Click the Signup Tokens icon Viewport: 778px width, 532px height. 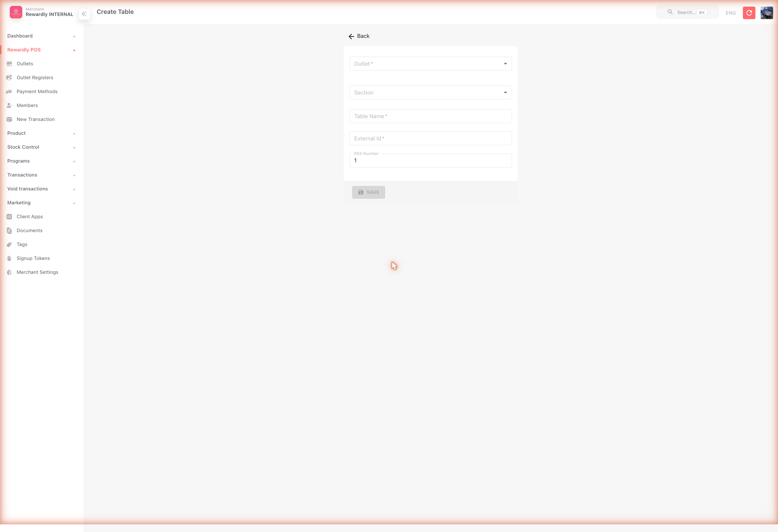(9, 258)
